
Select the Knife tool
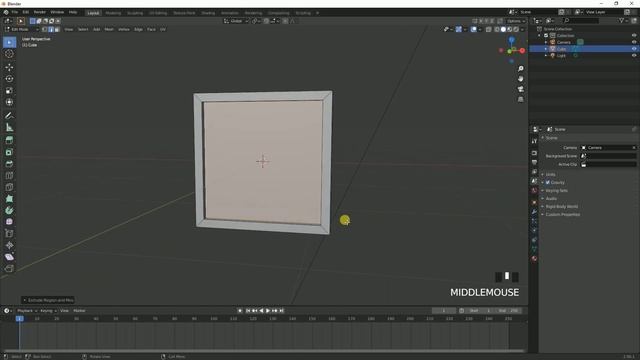[9, 187]
